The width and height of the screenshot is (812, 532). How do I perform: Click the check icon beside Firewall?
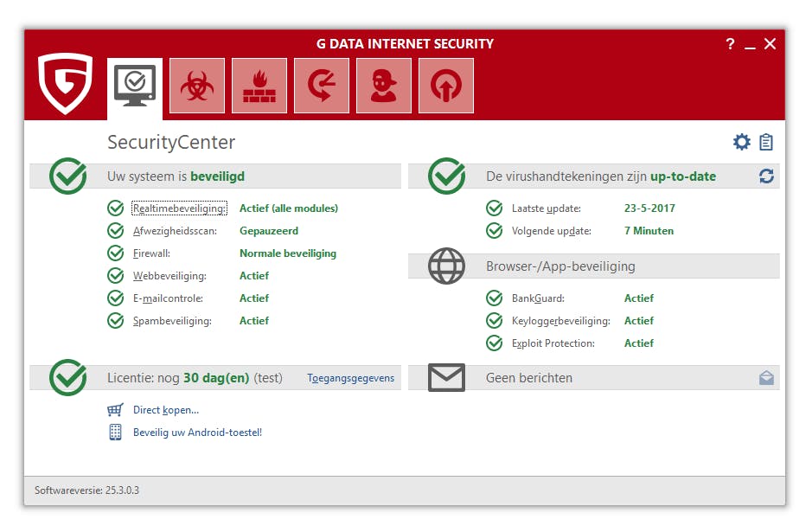point(116,253)
